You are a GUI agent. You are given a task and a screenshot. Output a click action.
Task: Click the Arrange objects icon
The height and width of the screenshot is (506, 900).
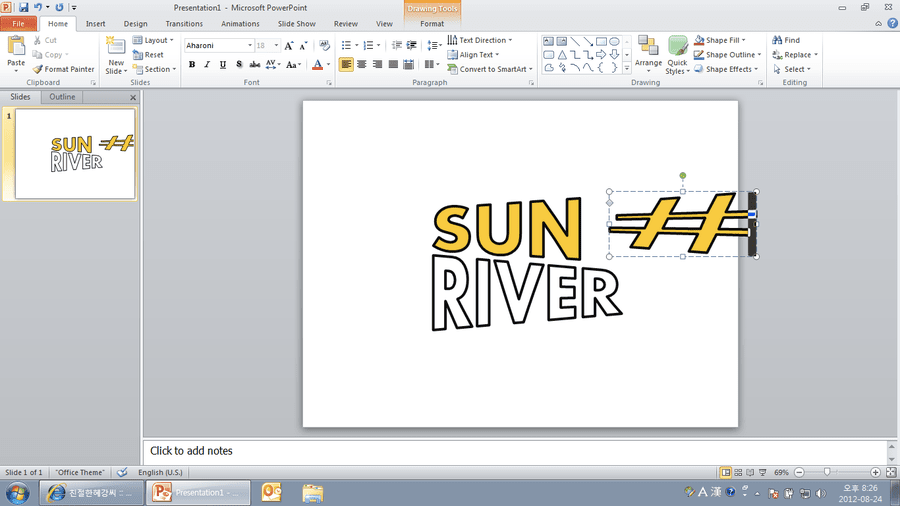click(x=648, y=54)
